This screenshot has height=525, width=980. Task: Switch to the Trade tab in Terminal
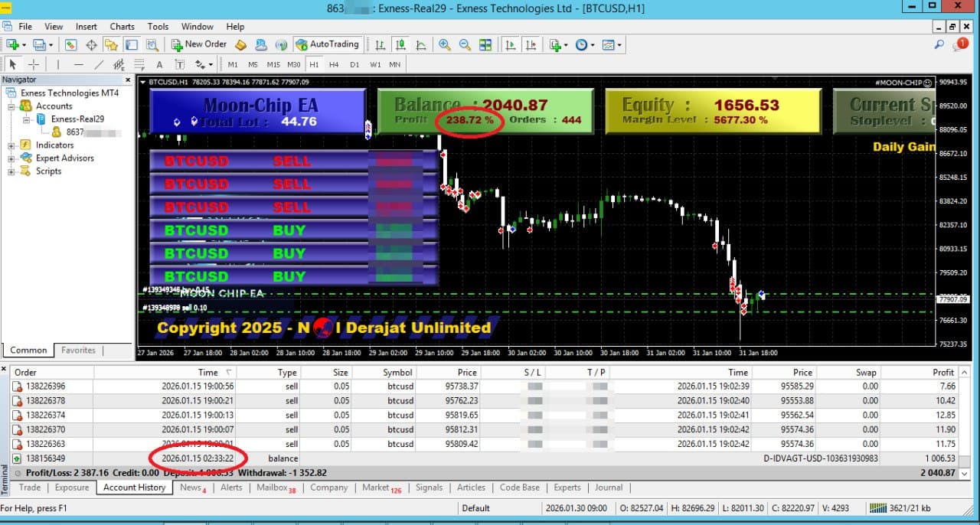tap(29, 487)
